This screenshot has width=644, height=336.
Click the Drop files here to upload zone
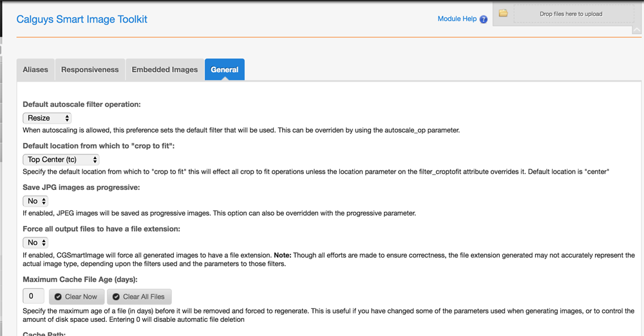(x=571, y=14)
